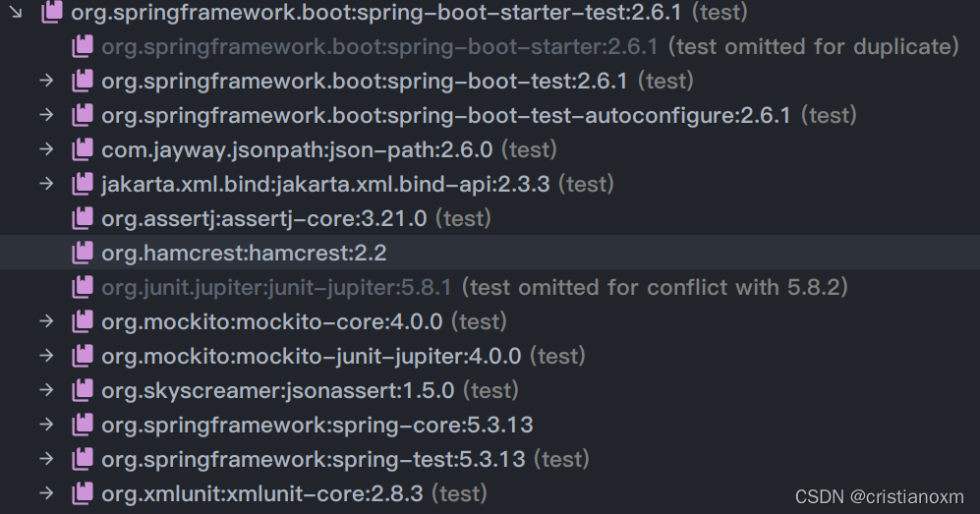
Task: Select org.hamcrest:hamcrest:2.2 text
Action: point(244,253)
